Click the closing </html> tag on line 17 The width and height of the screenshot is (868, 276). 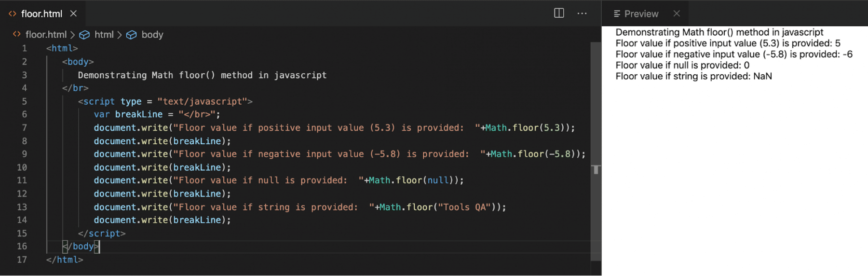tap(65, 260)
